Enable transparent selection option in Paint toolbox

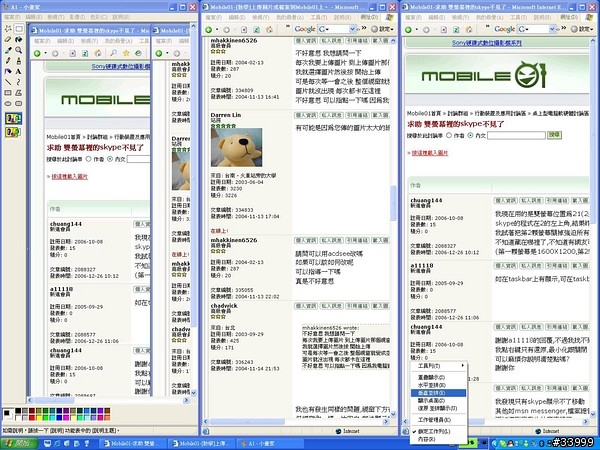13,132
